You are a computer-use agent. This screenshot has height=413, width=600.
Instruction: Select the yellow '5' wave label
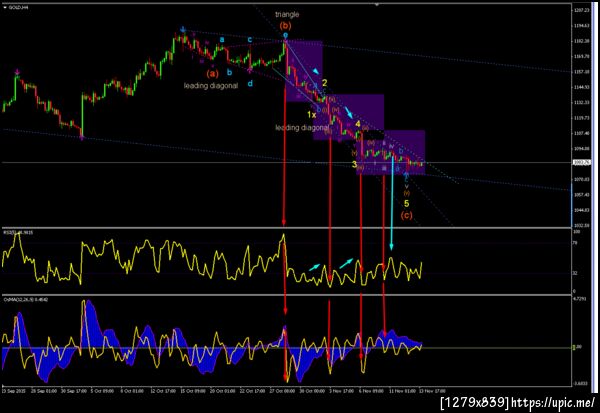[x=406, y=204]
